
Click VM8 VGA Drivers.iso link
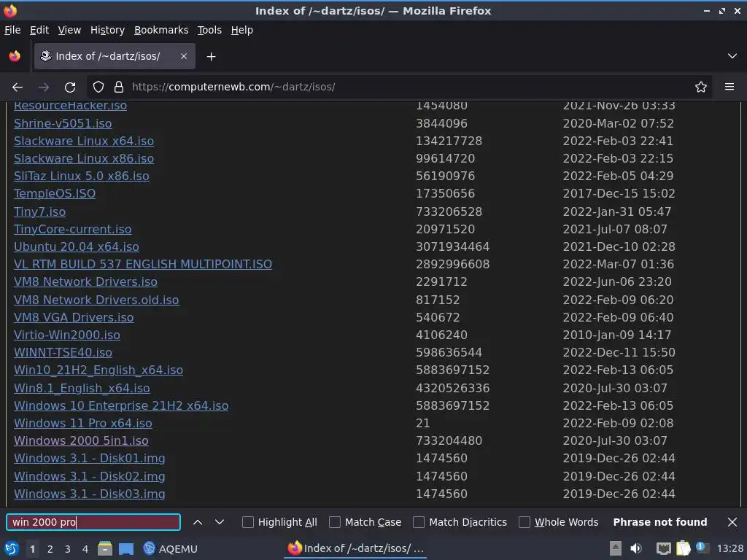(74, 318)
